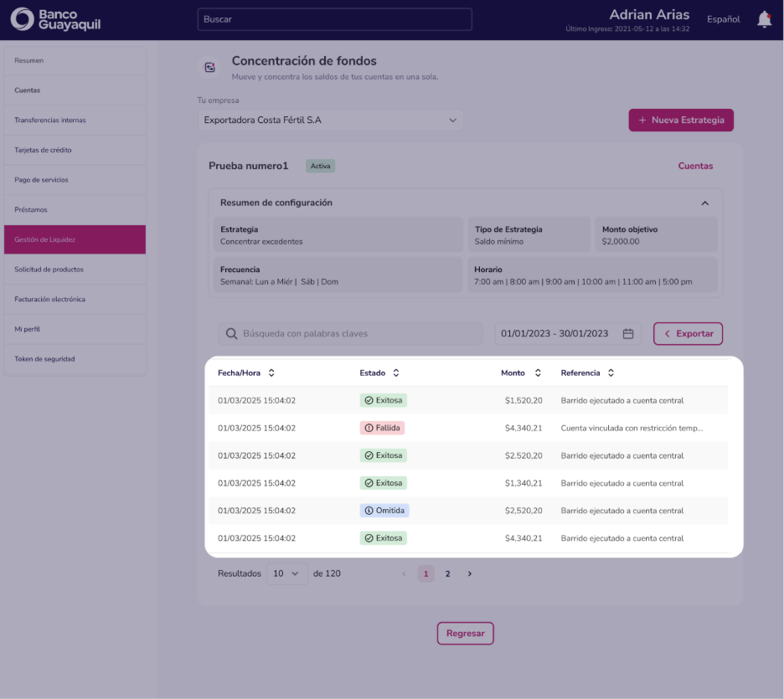This screenshot has height=699, width=784.
Task: Sort by Estado column arrows
Action: point(396,373)
